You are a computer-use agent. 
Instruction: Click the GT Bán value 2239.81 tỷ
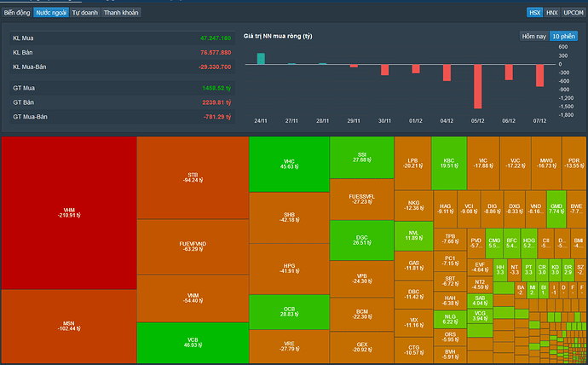click(x=216, y=102)
